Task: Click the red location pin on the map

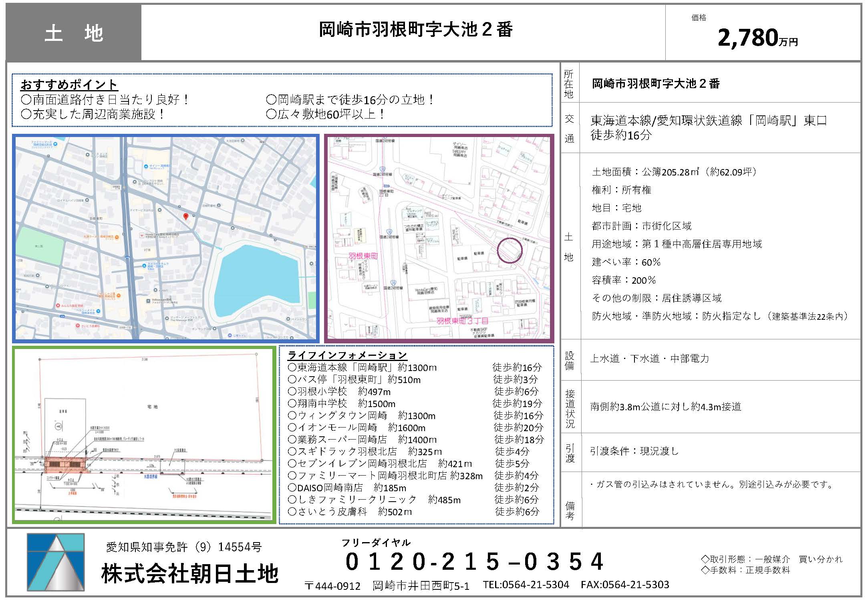Action: [x=186, y=216]
